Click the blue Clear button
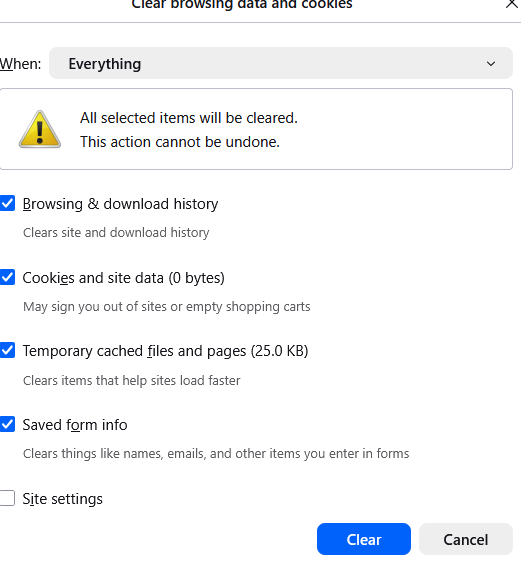Viewport: 521px width, 564px height. point(364,539)
